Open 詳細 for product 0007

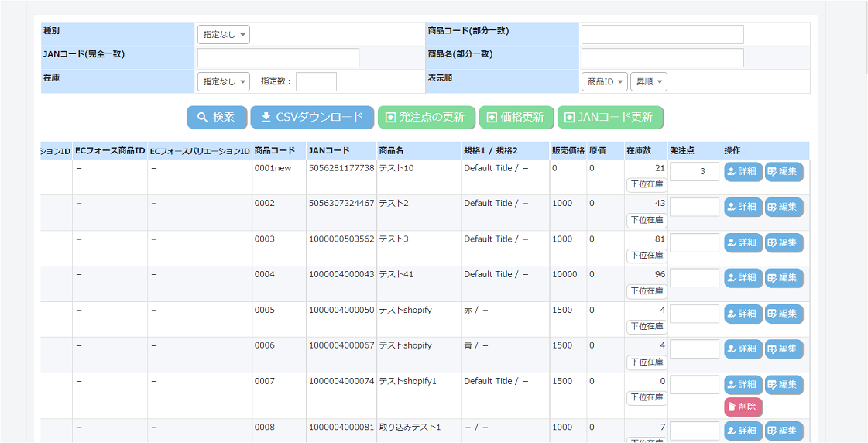(x=743, y=385)
